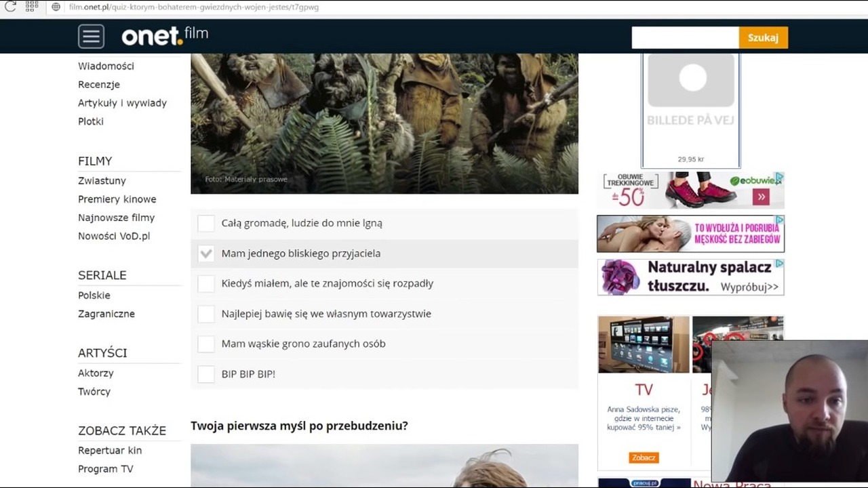Open the Repertuar kin link

pyautogui.click(x=110, y=451)
